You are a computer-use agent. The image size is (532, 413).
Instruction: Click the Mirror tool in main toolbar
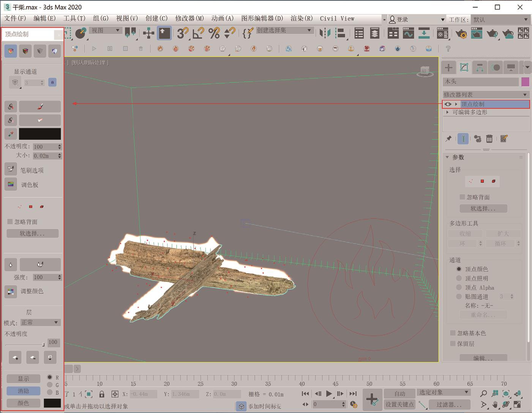point(325,33)
